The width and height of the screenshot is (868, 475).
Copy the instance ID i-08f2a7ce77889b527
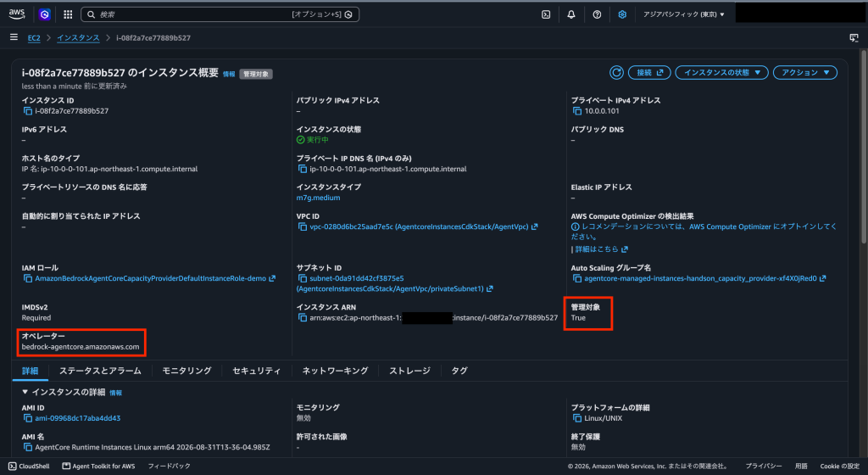[28, 111]
